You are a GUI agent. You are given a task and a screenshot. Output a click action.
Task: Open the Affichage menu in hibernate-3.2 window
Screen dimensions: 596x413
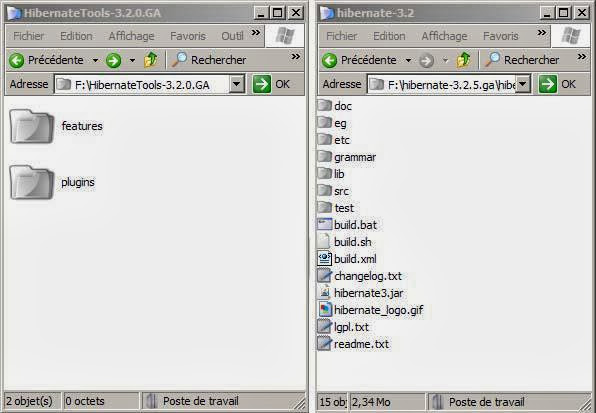coord(444,36)
